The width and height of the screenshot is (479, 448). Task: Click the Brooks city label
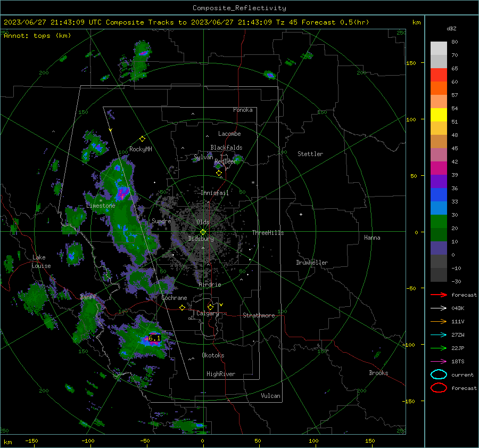click(378, 373)
